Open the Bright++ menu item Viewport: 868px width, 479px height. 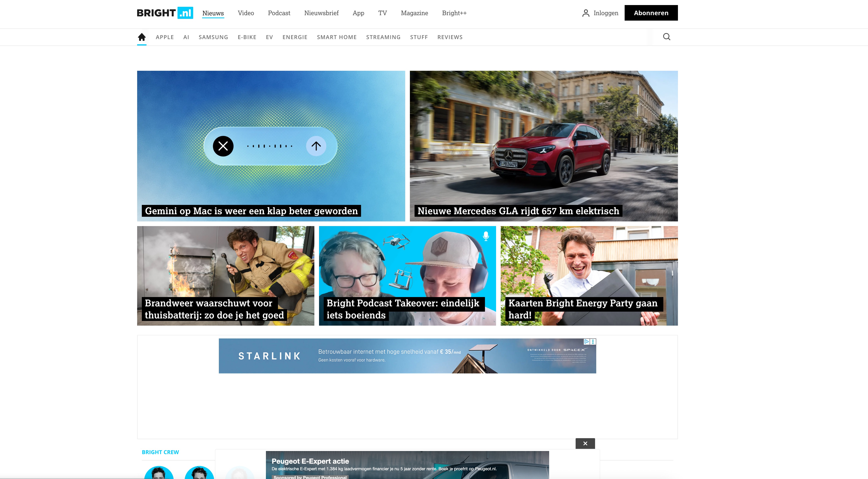coord(454,13)
